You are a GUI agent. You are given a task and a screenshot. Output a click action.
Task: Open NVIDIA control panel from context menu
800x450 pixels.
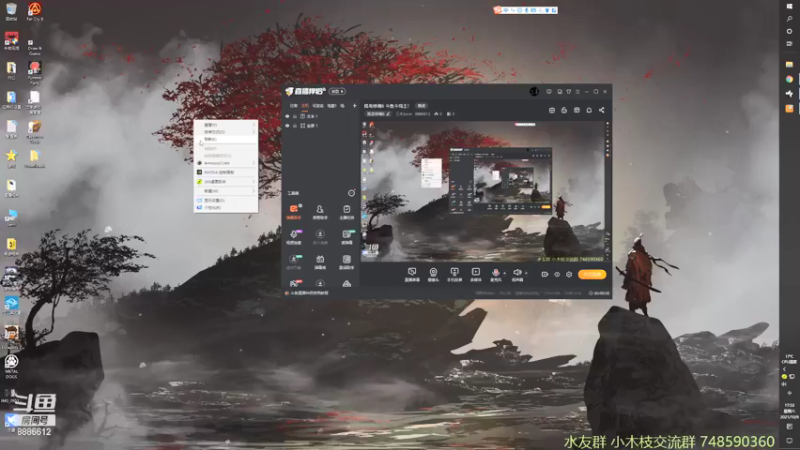[x=226, y=172]
